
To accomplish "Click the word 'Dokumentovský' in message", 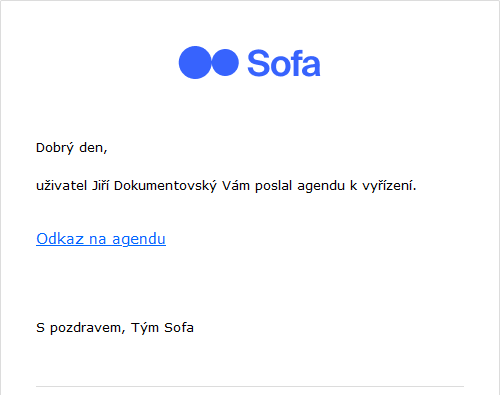I will pyautogui.click(x=165, y=186).
